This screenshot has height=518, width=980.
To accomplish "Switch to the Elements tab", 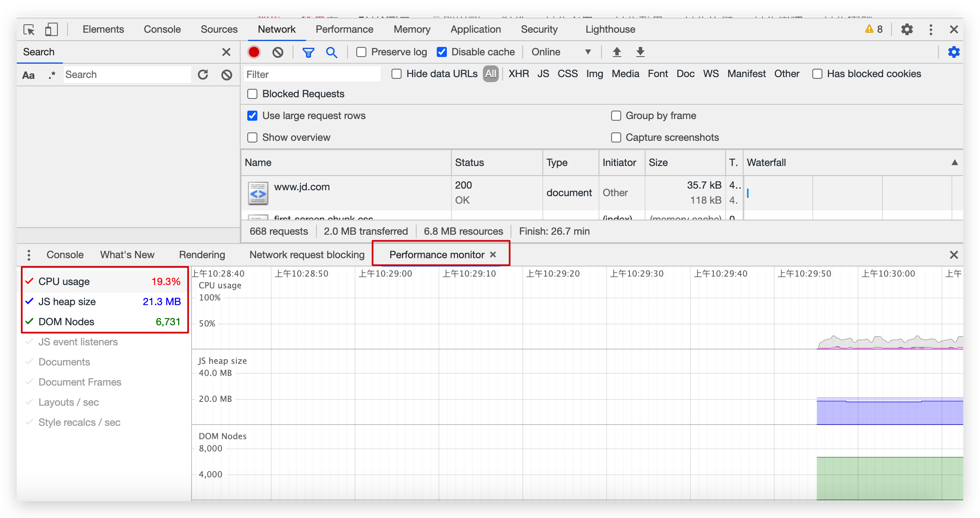I will (x=103, y=29).
